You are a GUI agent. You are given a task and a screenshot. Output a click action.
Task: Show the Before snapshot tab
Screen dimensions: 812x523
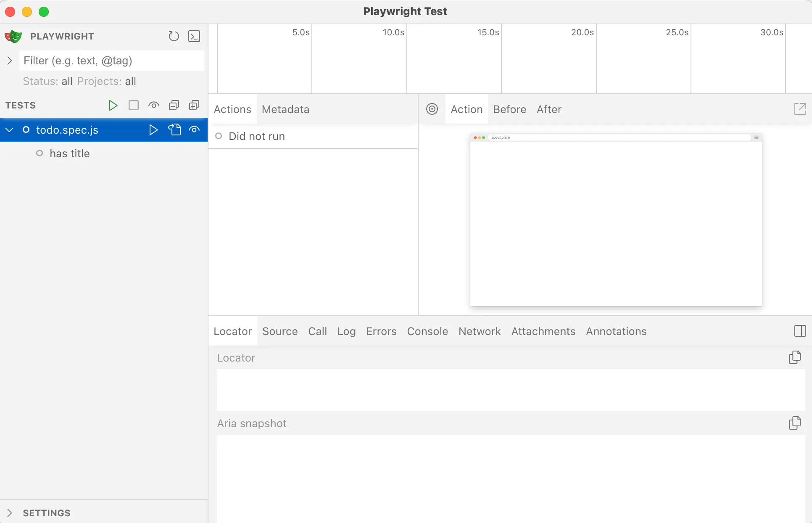point(509,109)
